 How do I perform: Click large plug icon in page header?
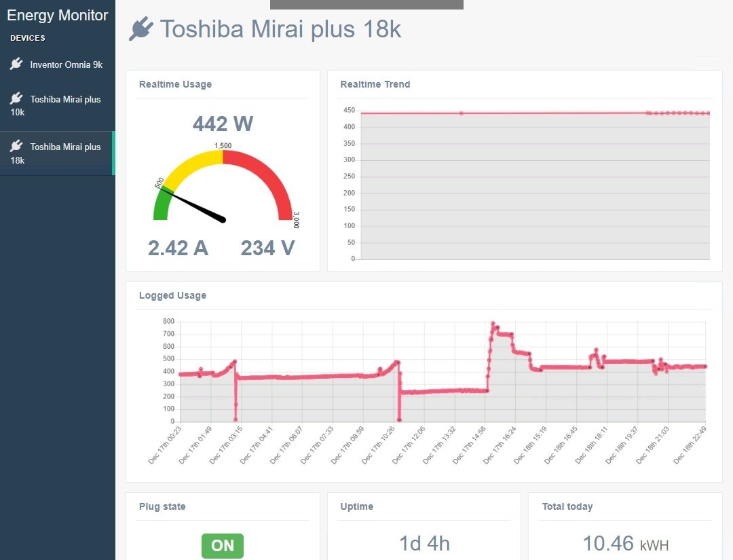click(140, 29)
